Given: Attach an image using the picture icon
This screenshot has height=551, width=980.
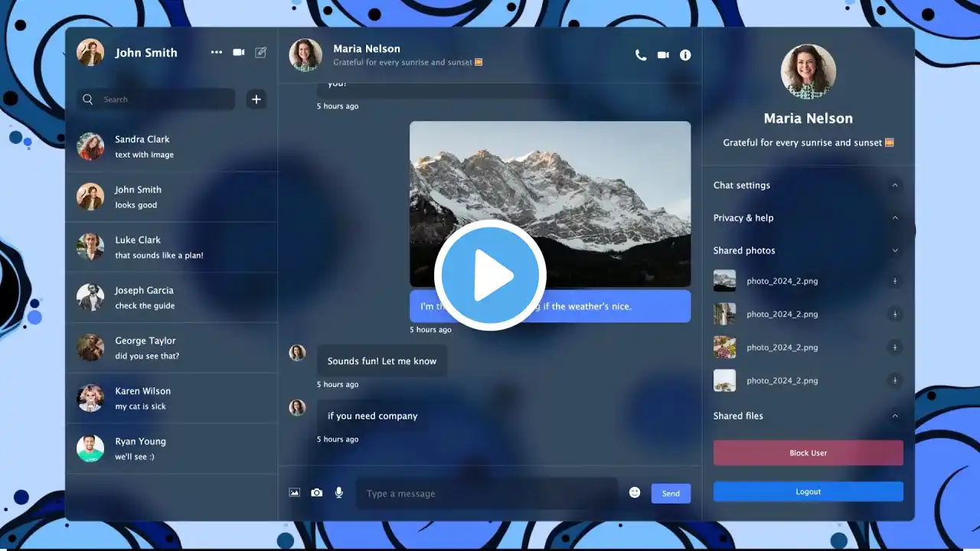Looking at the screenshot, I should pyautogui.click(x=295, y=493).
